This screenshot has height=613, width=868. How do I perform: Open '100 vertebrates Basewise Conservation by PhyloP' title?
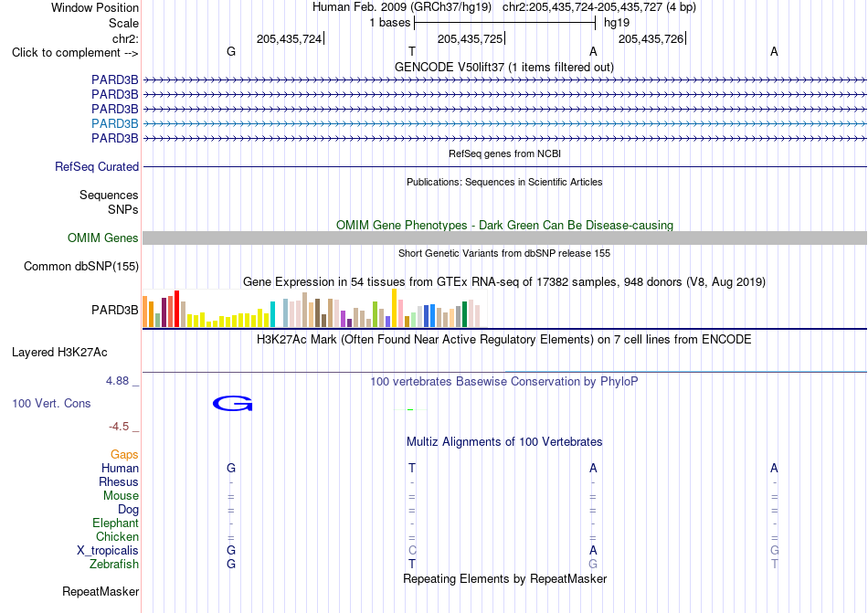(503, 381)
